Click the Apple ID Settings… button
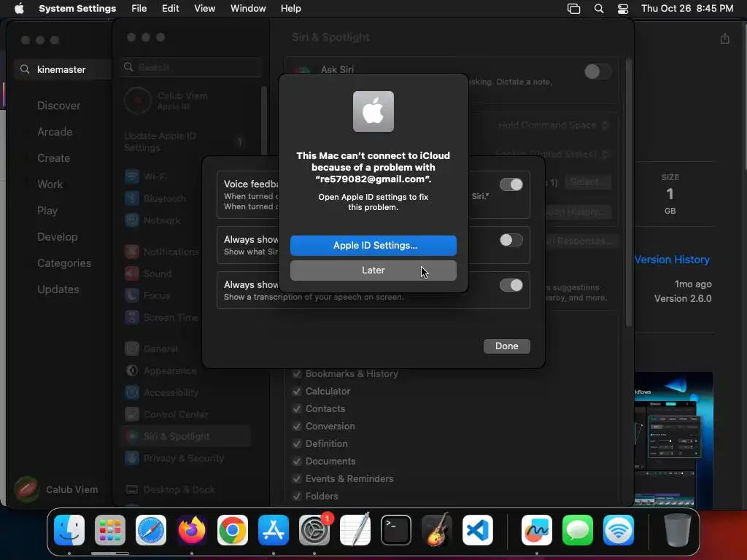Screen dimensions: 747x560 coord(373,245)
